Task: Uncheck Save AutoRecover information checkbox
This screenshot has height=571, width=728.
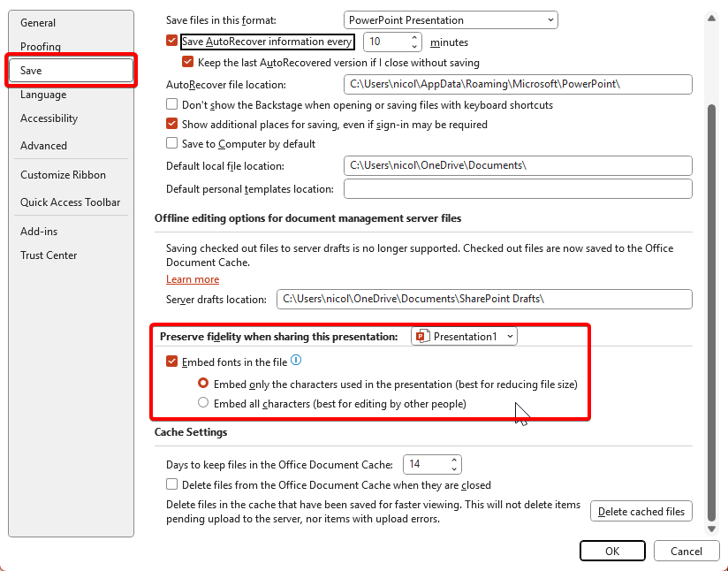Action: click(171, 41)
